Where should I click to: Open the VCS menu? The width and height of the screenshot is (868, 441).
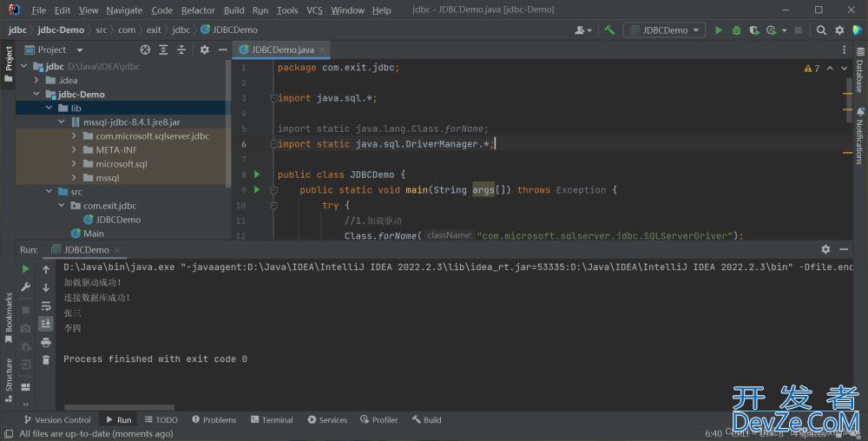click(x=314, y=10)
